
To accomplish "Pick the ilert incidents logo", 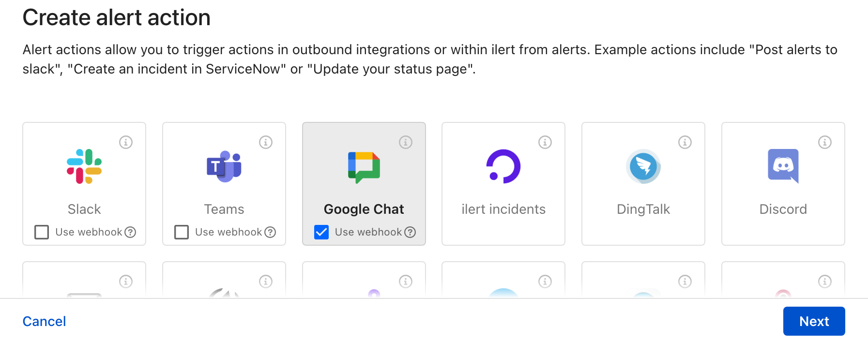I will point(503,166).
